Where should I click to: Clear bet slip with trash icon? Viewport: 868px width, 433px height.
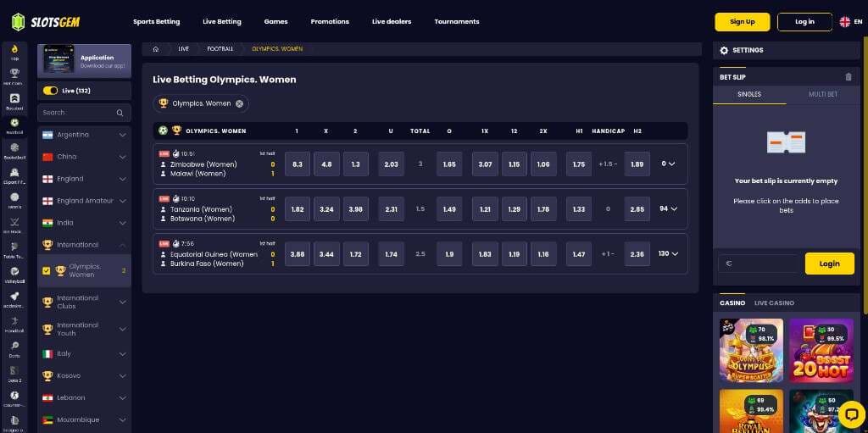coord(848,77)
